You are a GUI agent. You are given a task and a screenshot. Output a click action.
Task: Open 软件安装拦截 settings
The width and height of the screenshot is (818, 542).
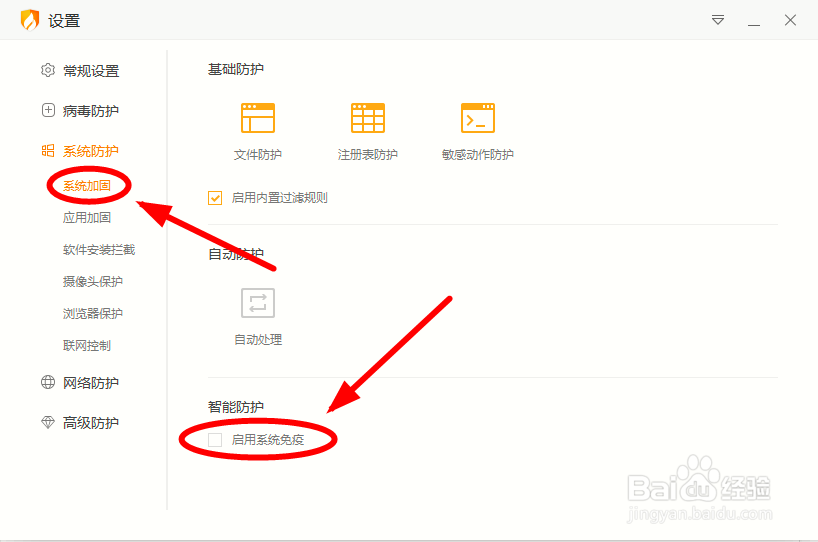[x=99, y=250]
